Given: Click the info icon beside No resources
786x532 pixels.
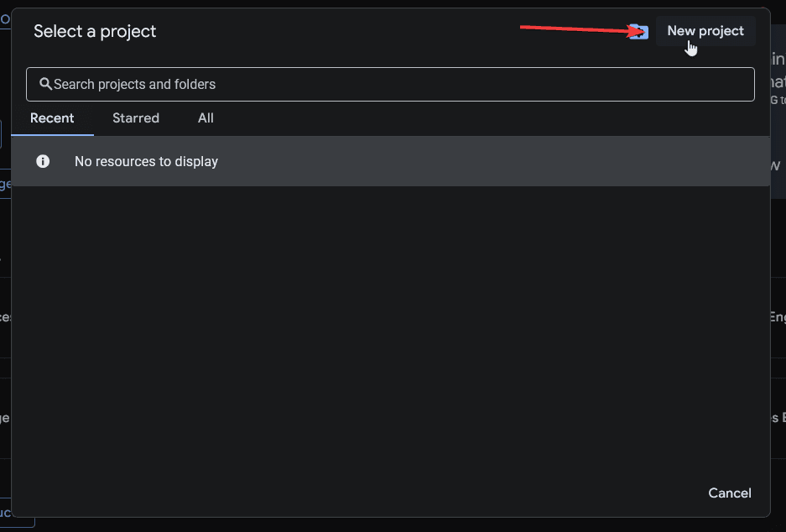Looking at the screenshot, I should [43, 161].
